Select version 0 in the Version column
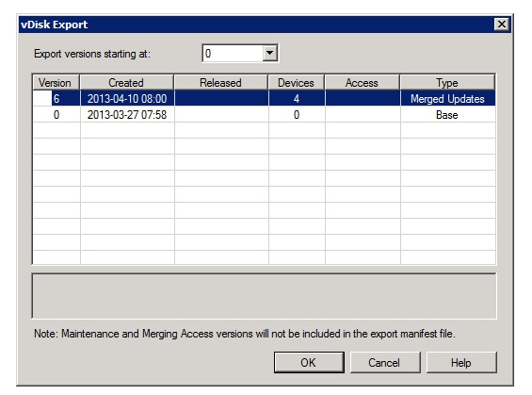This screenshot has height=395, width=532. coord(56,115)
